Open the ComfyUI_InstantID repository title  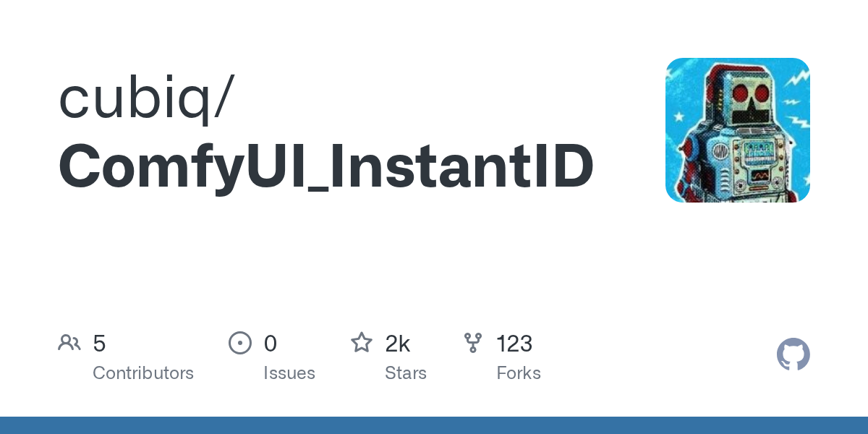click(x=325, y=166)
